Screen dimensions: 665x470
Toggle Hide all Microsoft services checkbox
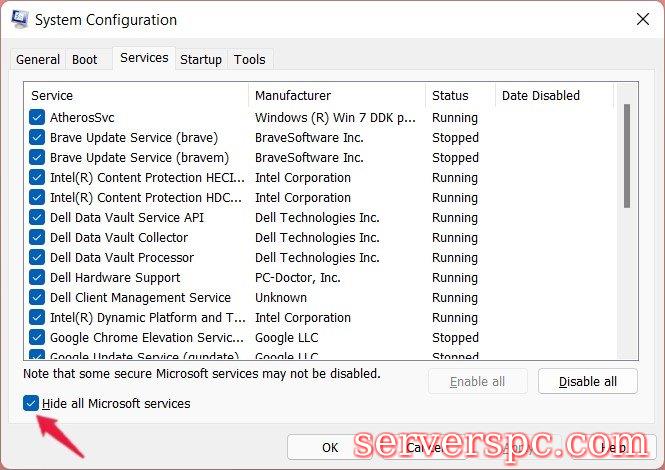click(x=30, y=404)
